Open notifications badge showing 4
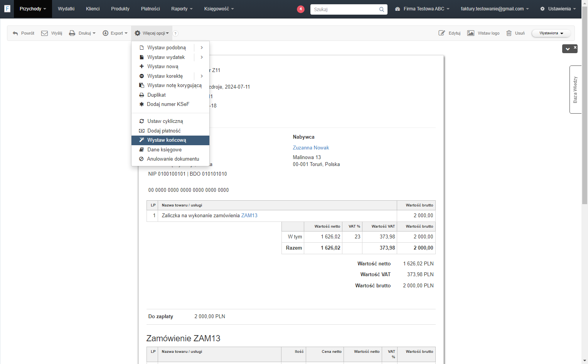Image resolution: width=588 pixels, height=364 pixels. pyautogui.click(x=301, y=9)
